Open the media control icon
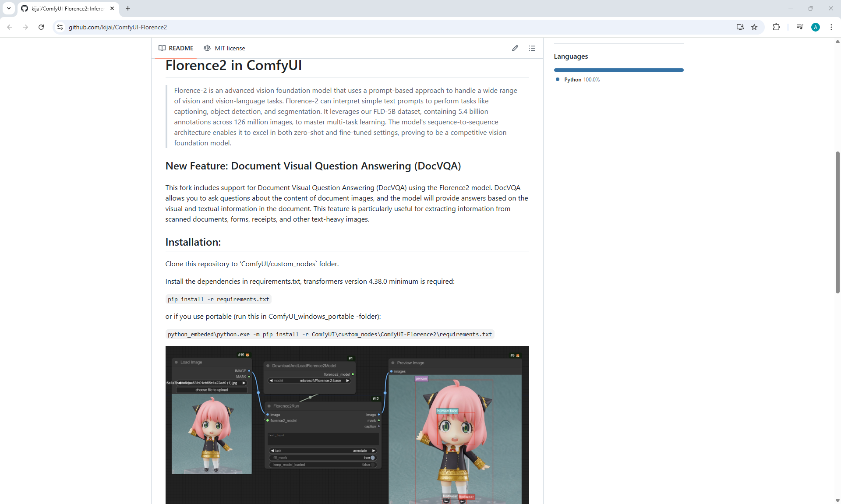The height and width of the screenshot is (504, 841). point(799,27)
